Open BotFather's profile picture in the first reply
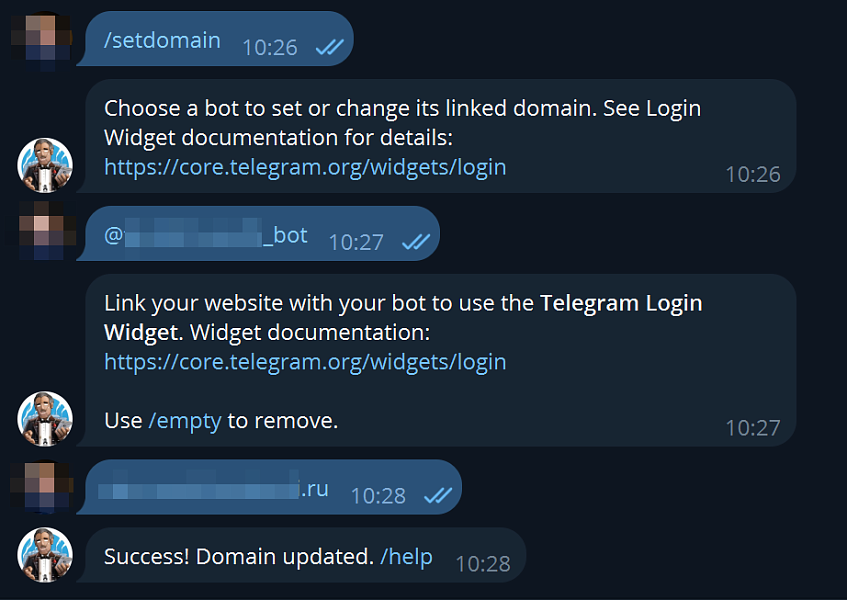 tap(44, 162)
